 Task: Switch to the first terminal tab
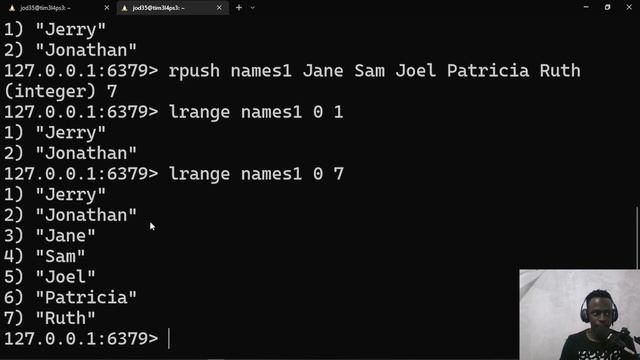(x=59, y=8)
